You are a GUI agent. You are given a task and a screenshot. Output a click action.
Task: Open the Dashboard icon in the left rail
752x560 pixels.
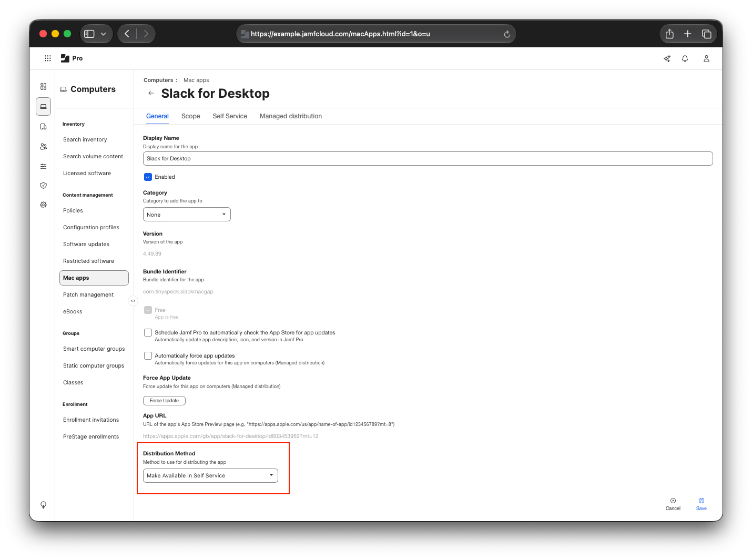pos(43,87)
